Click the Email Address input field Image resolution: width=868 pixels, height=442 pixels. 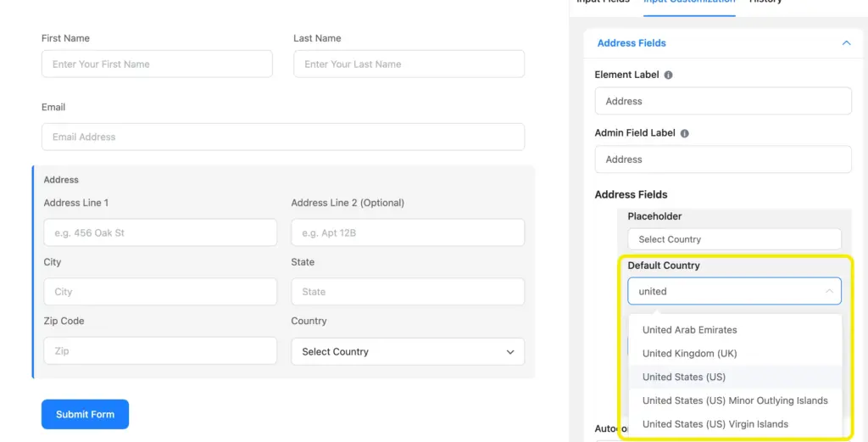click(282, 137)
